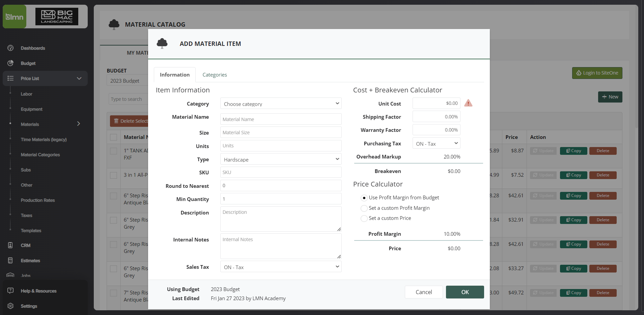
Task: Select Use Profit Margin from Budget
Action: click(x=364, y=198)
